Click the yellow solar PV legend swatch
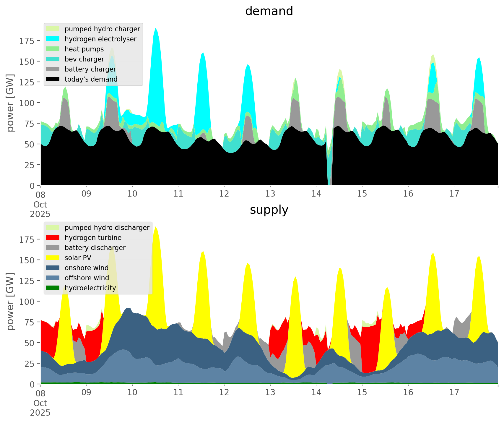The height and width of the screenshot is (423, 504). 53,258
